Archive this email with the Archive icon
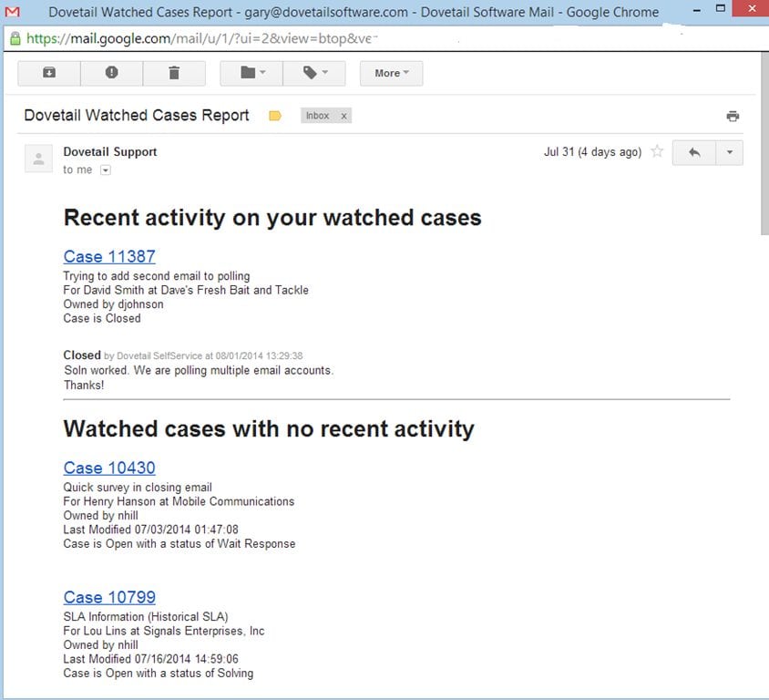The height and width of the screenshot is (700, 769). point(49,73)
